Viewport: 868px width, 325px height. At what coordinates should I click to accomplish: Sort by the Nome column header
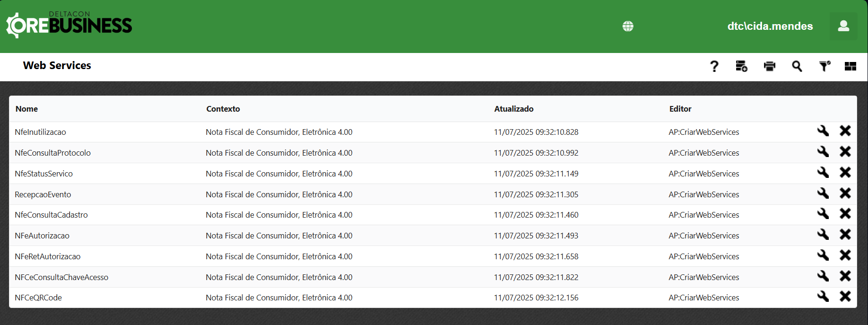(x=26, y=109)
